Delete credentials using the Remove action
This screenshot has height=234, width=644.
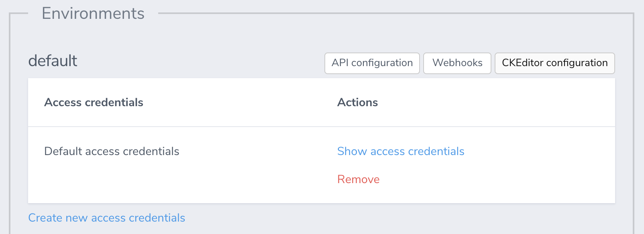click(x=358, y=179)
